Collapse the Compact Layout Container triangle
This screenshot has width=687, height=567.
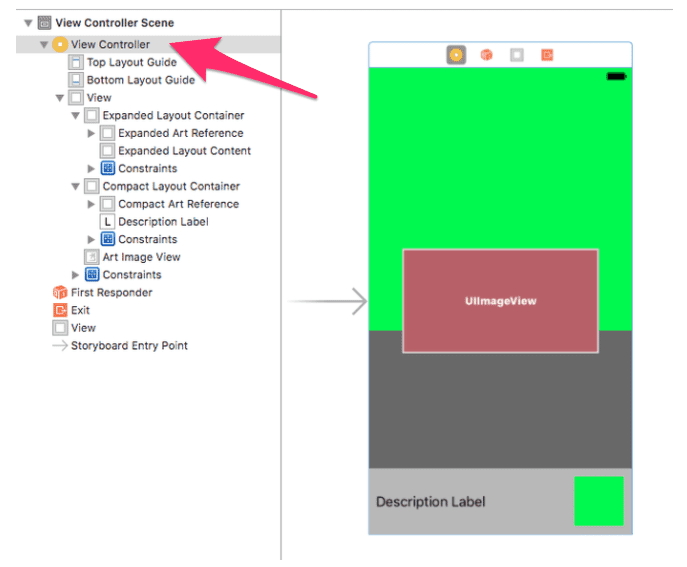(76, 186)
